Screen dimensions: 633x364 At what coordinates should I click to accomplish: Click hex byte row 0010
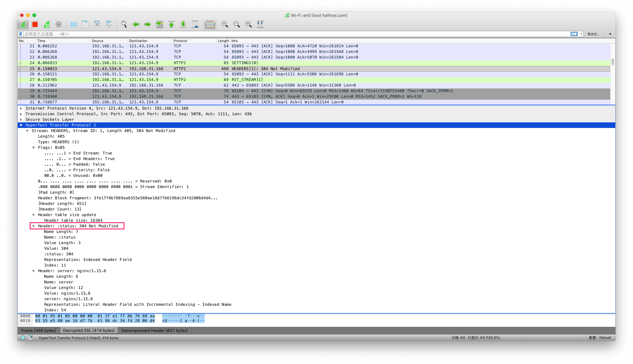pos(112,321)
